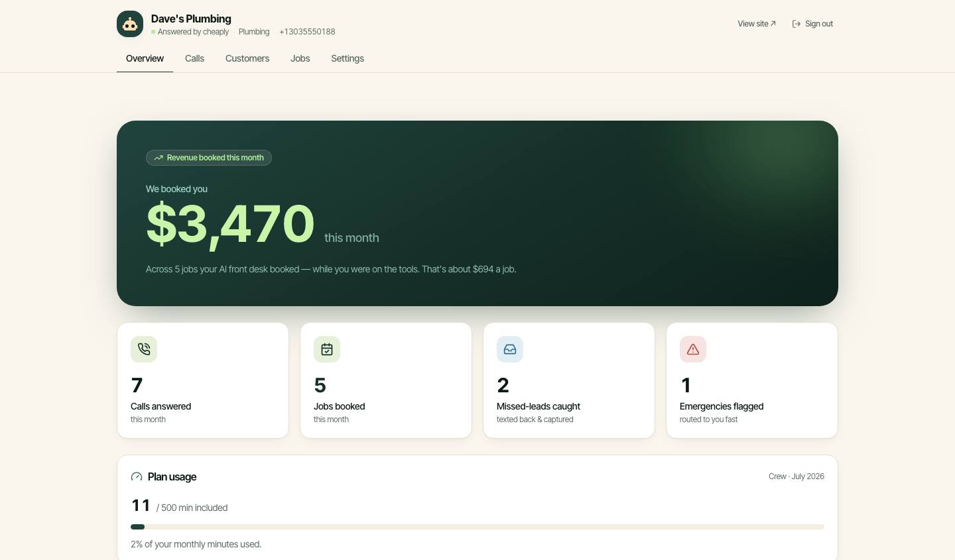
Task: Click the phone icon in Calls answered card
Action: click(x=144, y=349)
